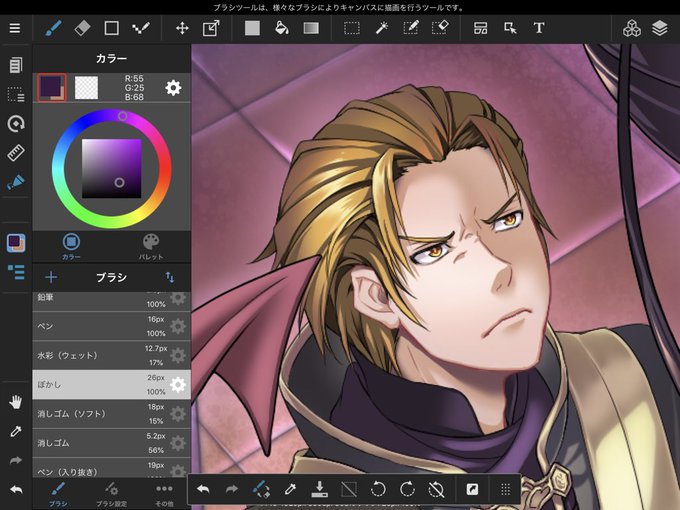Open the ruler snap settings
Viewport: 680px width, 510px height.
(x=16, y=153)
